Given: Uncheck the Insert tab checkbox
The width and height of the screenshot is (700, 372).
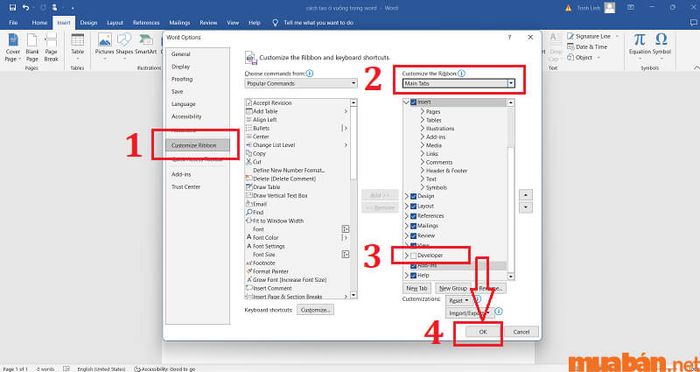Looking at the screenshot, I should 413,103.
